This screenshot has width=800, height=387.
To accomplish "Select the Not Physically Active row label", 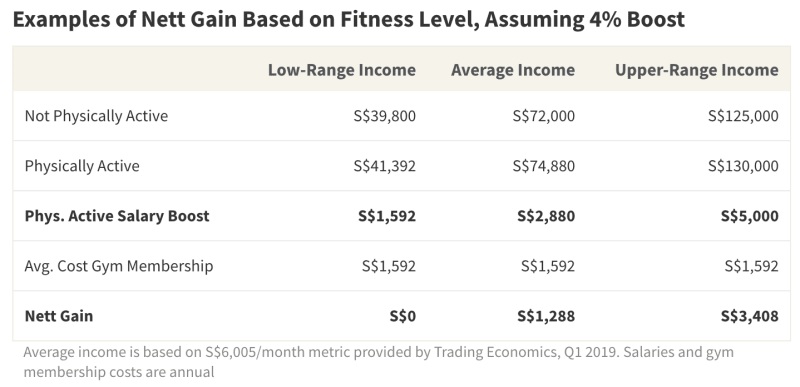I will pos(96,116).
